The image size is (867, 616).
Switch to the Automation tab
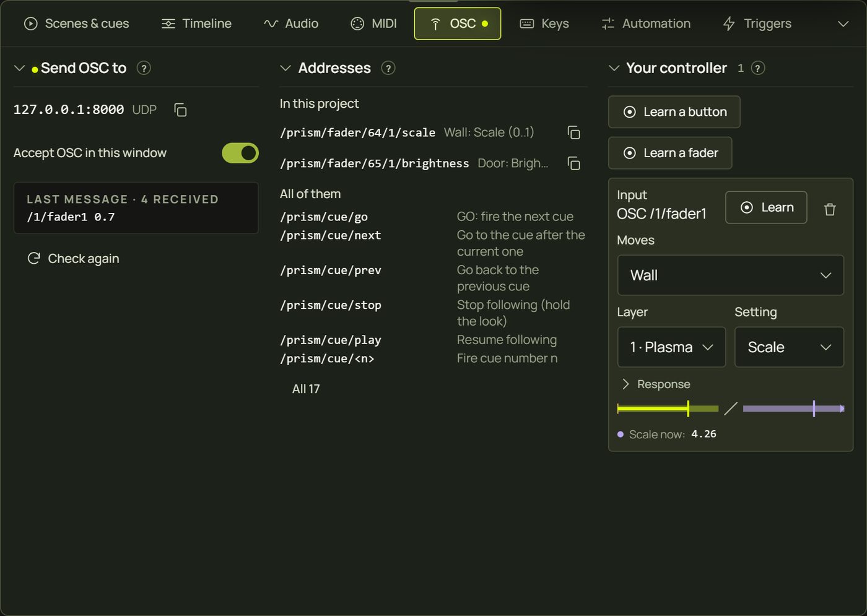(x=646, y=24)
